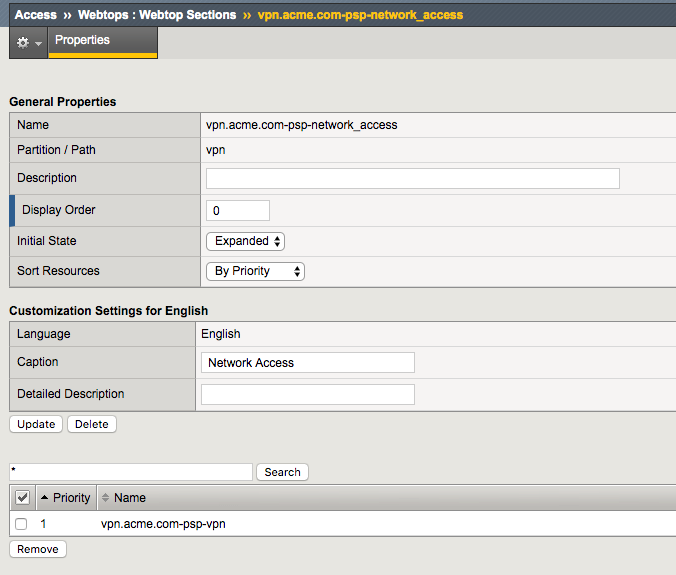Image resolution: width=676 pixels, height=575 pixels.
Task: Click the Delete button
Action: pyautogui.click(x=92, y=424)
